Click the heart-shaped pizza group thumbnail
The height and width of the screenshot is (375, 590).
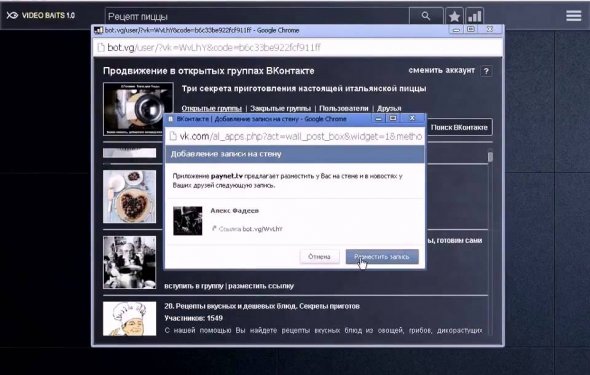point(129,196)
